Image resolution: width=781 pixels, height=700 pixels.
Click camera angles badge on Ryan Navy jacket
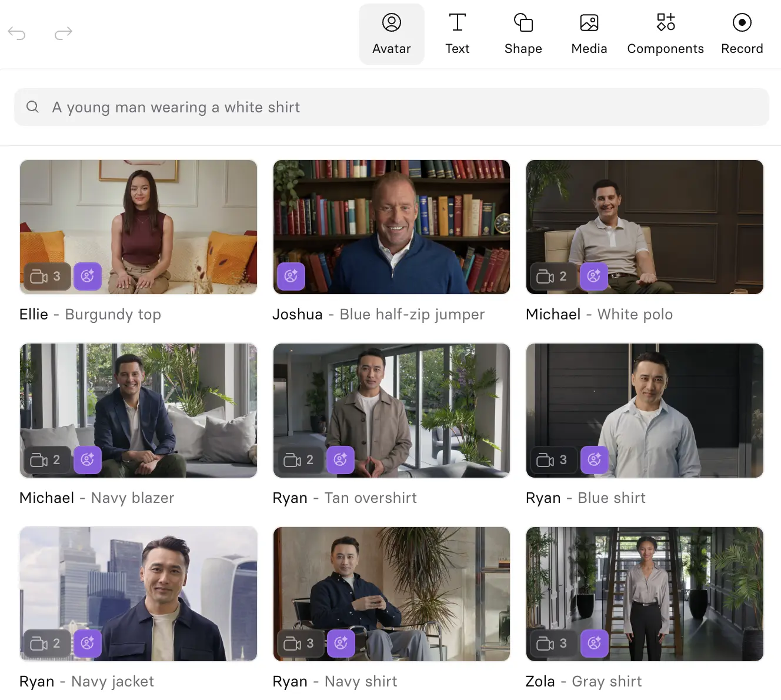46,644
